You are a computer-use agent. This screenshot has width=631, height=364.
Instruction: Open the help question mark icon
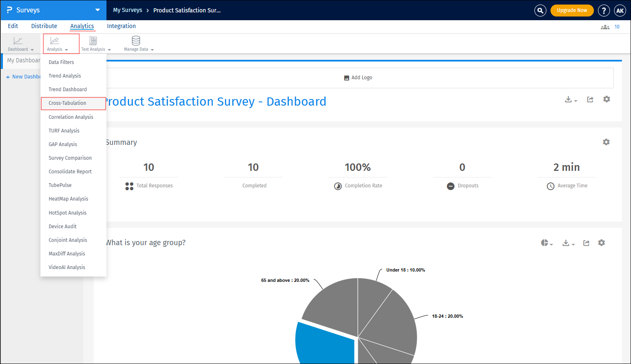coord(604,10)
